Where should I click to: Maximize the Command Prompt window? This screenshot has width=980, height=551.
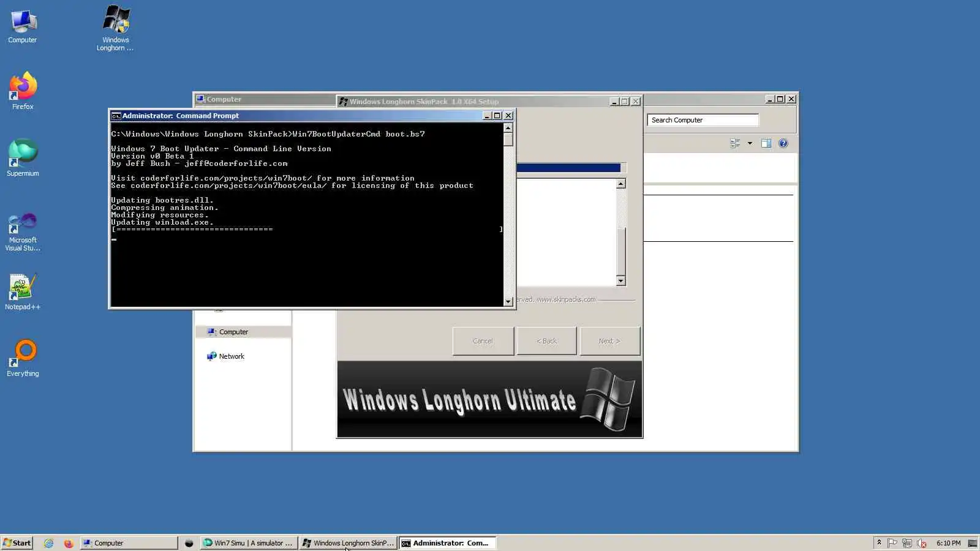coord(497,116)
